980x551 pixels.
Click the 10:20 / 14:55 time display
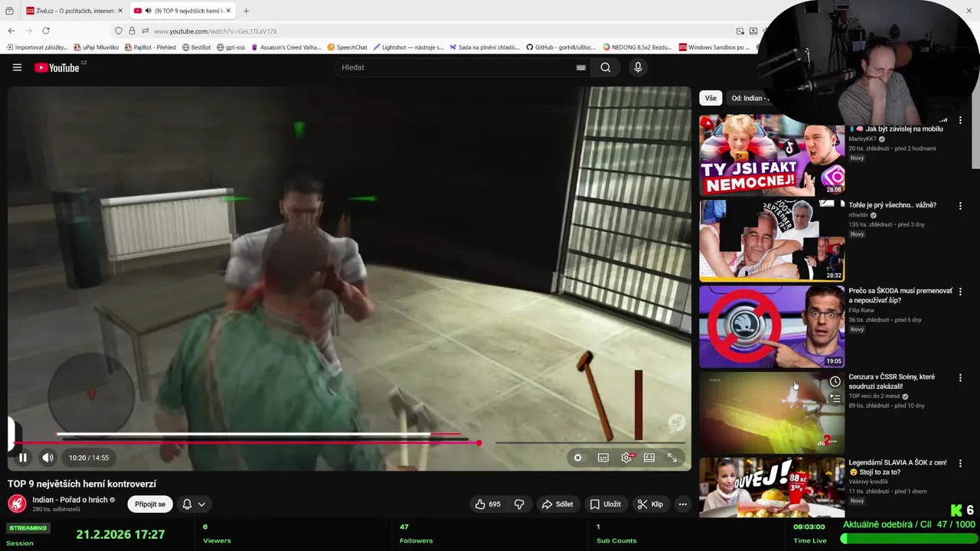click(x=89, y=458)
